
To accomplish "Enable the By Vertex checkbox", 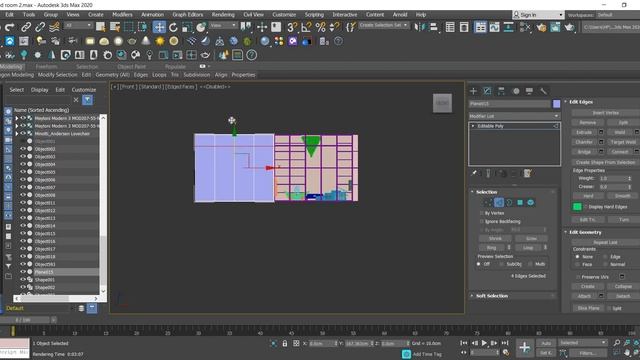I will (x=482, y=213).
